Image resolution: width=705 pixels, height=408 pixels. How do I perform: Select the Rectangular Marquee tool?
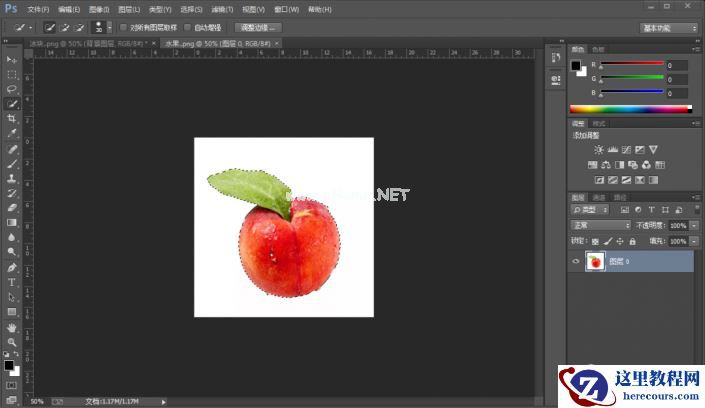12,74
